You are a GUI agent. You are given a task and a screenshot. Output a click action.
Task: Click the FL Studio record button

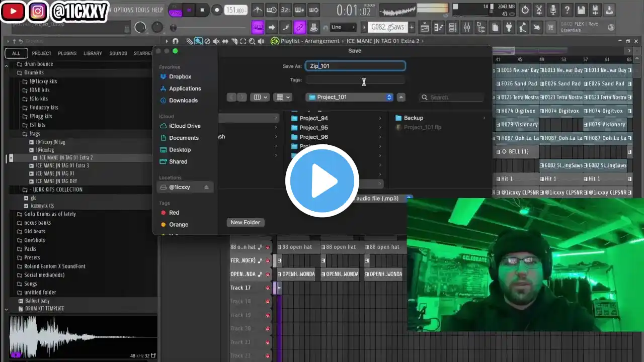pos(217,10)
